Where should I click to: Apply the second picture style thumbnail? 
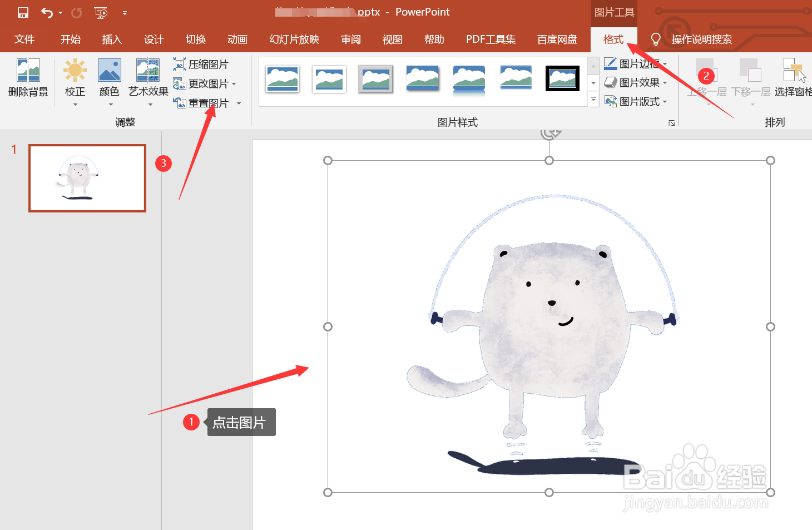tap(329, 79)
